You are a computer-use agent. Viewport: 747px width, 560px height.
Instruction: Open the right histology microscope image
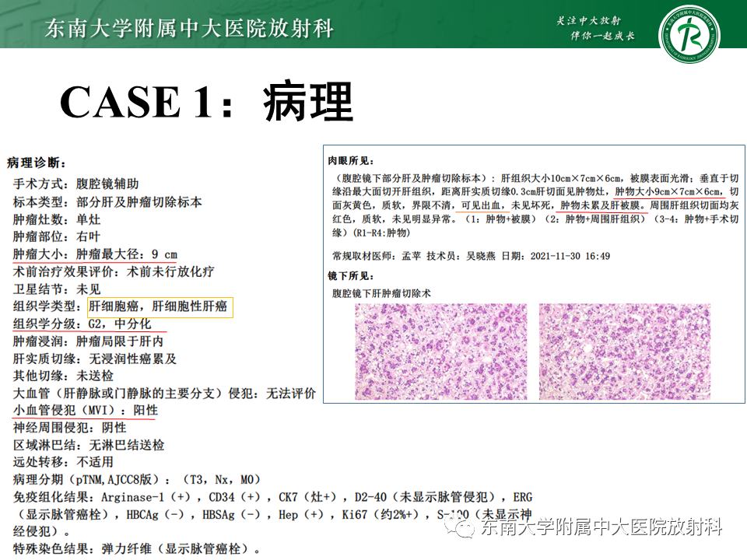pos(625,352)
